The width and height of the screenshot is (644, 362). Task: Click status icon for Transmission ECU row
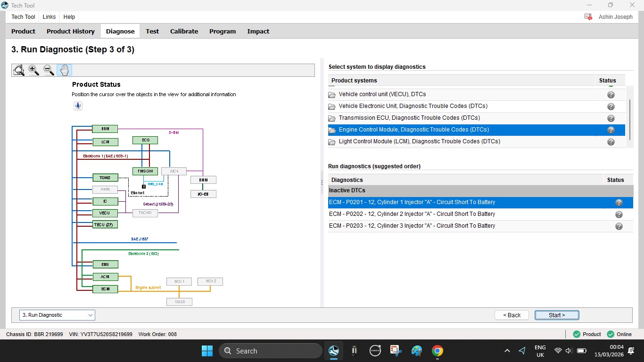pos(611,118)
